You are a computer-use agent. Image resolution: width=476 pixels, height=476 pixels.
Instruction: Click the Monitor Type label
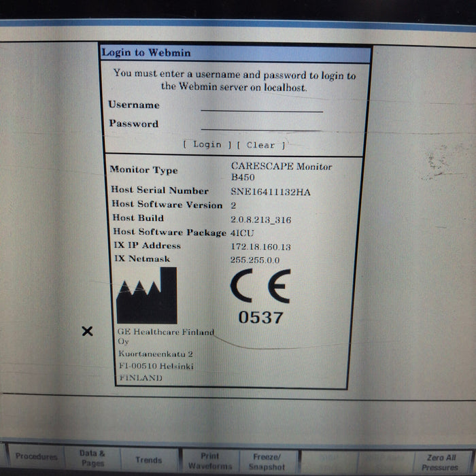[143, 170]
